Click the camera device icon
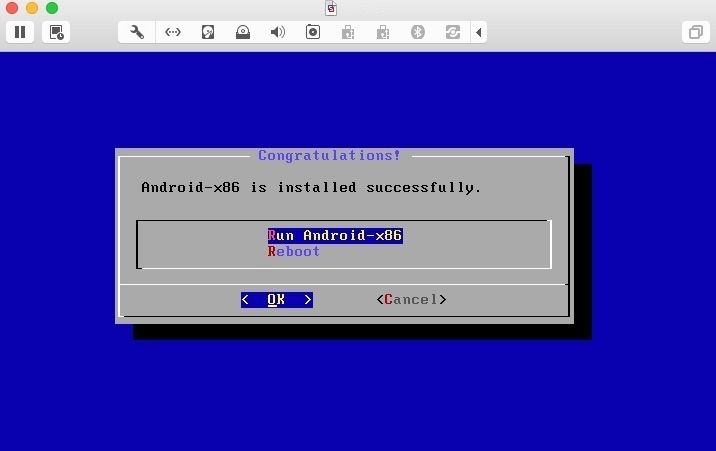 tap(313, 32)
